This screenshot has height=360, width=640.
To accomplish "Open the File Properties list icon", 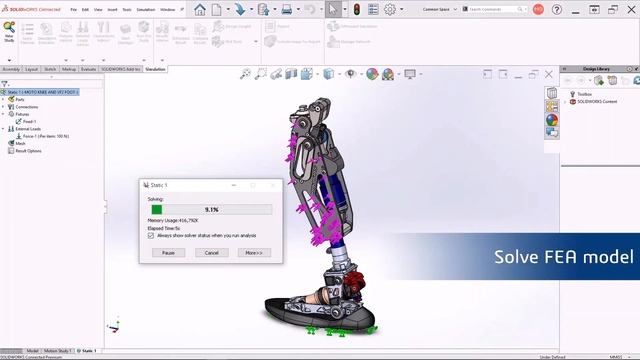I will 373,9.
